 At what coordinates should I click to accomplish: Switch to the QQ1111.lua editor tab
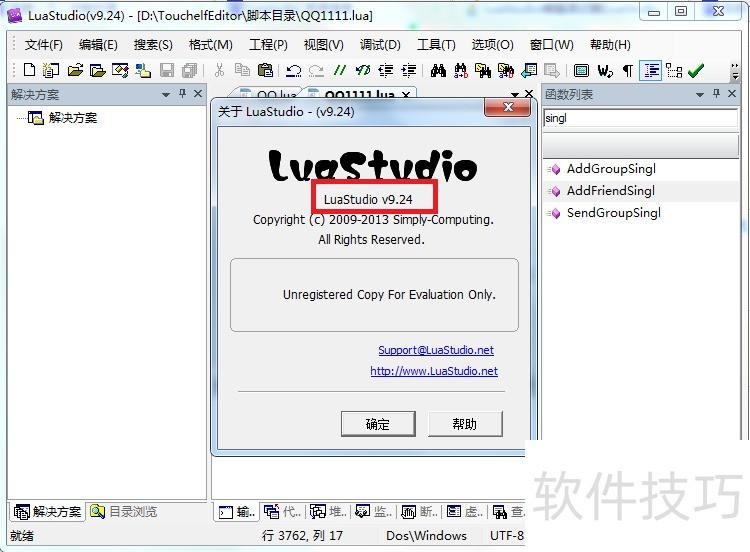[x=359, y=94]
